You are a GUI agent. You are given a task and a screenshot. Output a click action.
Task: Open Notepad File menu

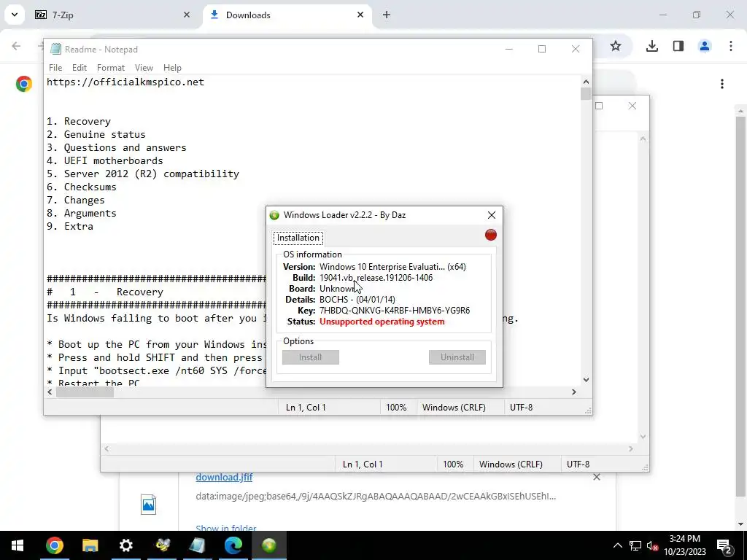[55, 68]
